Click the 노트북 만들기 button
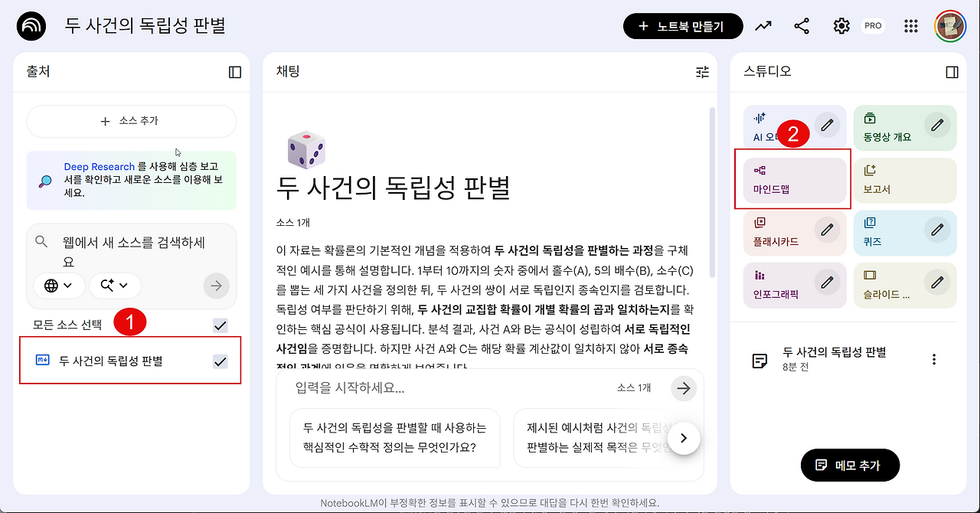Viewport: 980px width, 513px height. click(684, 26)
